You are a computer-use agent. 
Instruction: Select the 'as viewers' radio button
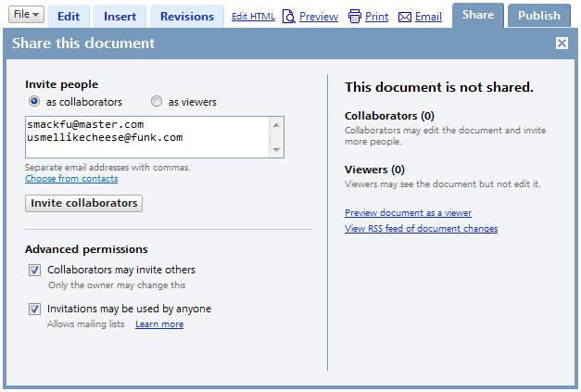(157, 101)
